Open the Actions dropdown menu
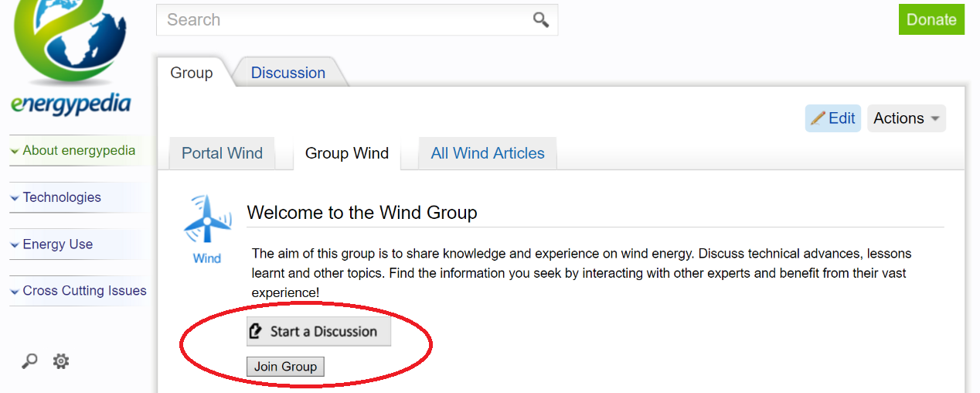The width and height of the screenshot is (980, 393). (x=906, y=118)
